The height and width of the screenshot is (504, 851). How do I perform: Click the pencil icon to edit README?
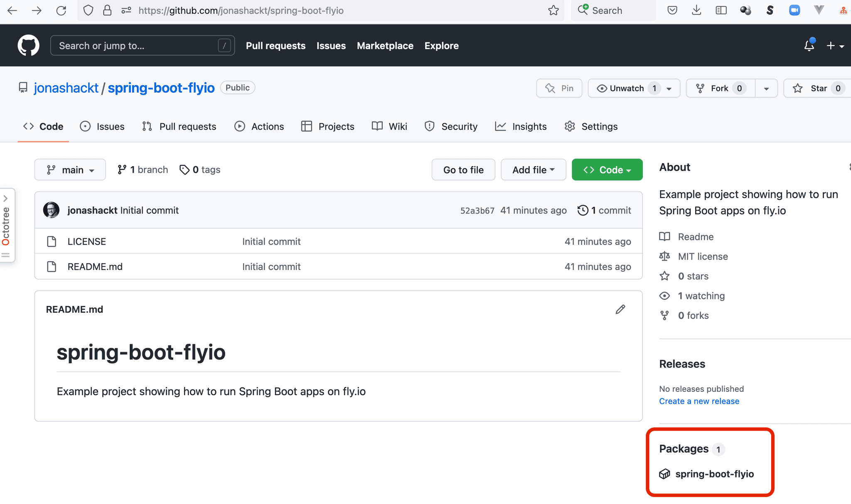click(620, 309)
